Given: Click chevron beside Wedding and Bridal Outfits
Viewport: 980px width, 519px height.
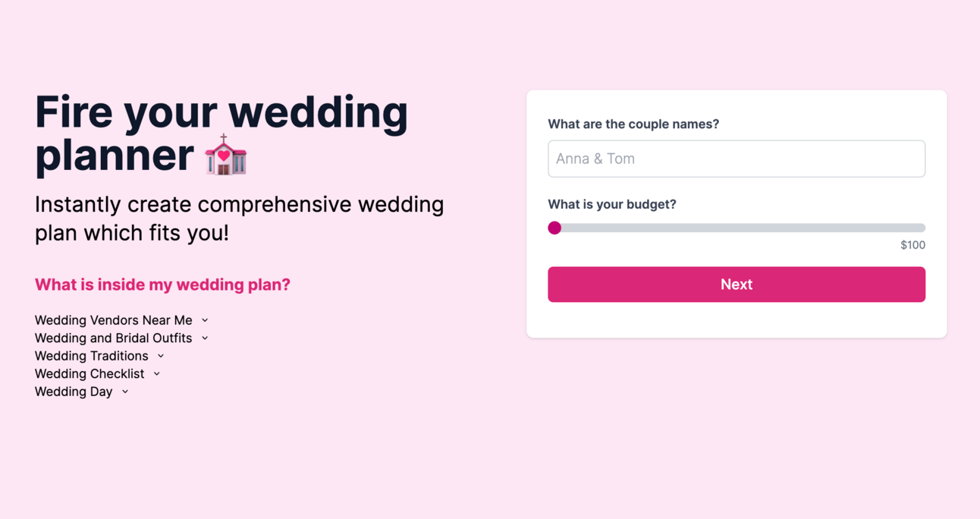Looking at the screenshot, I should (205, 338).
